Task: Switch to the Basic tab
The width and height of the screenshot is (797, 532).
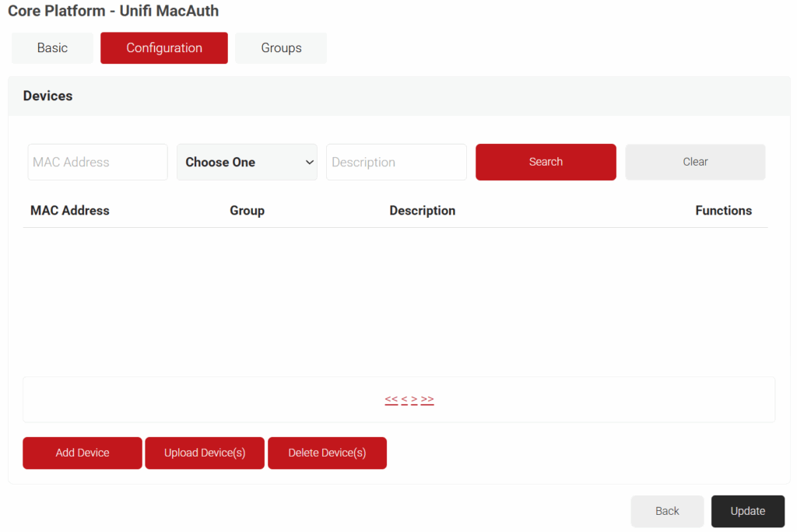Action: 51,47
